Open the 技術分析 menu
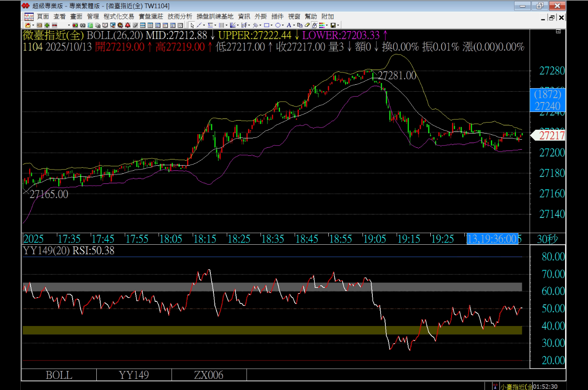Image resolution: width=588 pixels, height=390 pixels. pyautogui.click(x=180, y=16)
